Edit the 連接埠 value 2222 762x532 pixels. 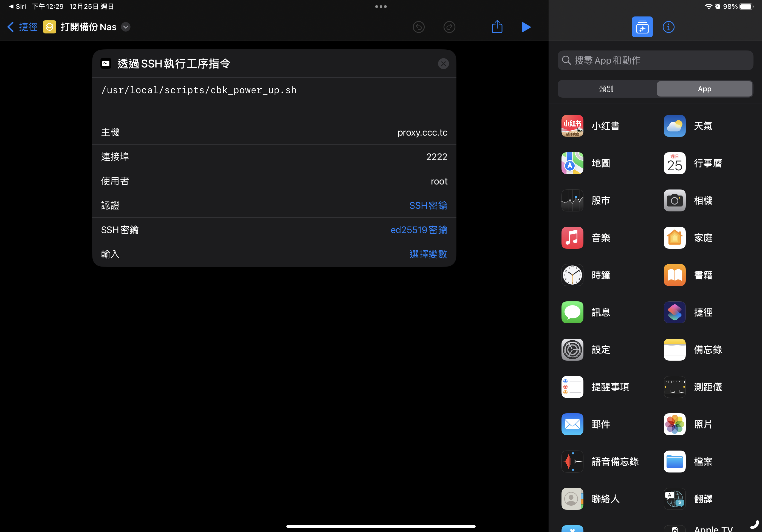[x=436, y=156]
